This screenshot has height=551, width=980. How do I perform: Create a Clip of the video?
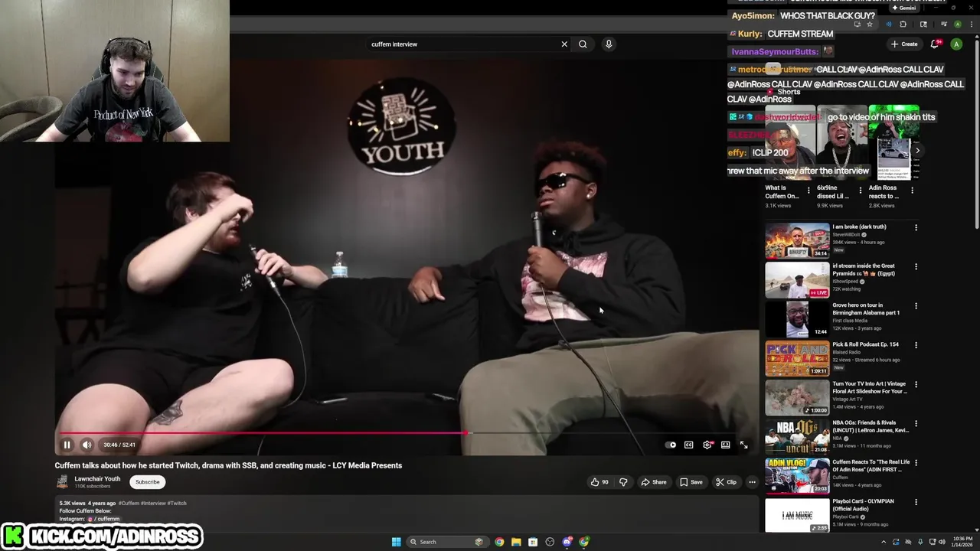(726, 482)
